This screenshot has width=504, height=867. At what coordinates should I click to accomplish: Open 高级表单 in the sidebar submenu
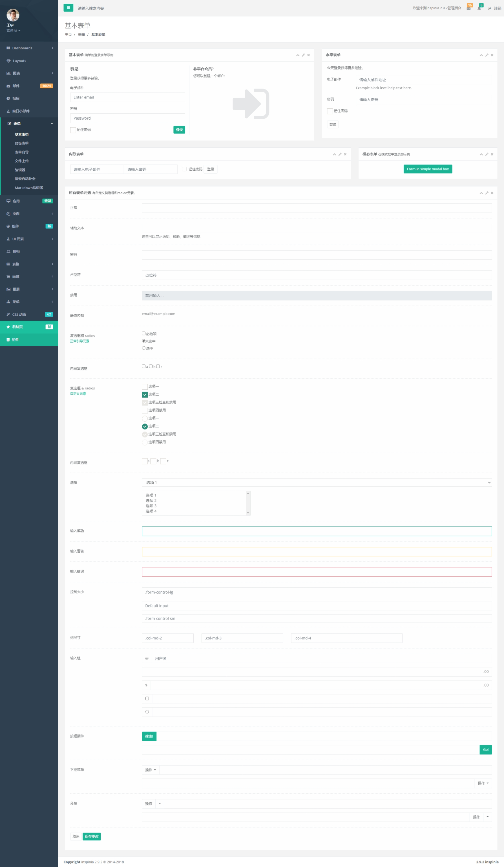click(x=22, y=144)
